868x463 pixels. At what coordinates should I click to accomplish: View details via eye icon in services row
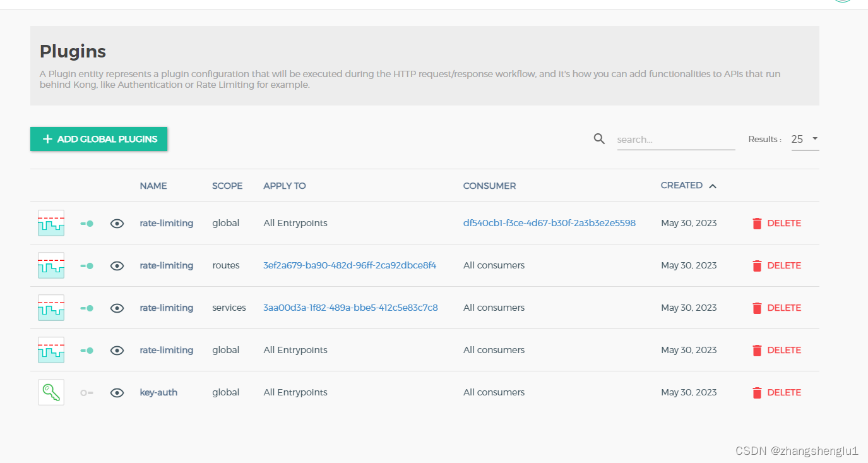click(x=117, y=308)
